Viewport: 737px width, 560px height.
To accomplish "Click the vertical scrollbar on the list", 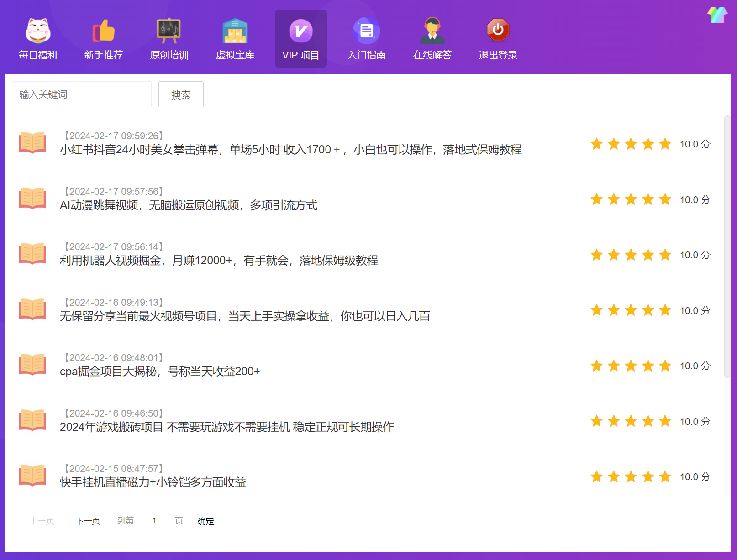I will pos(727,246).
